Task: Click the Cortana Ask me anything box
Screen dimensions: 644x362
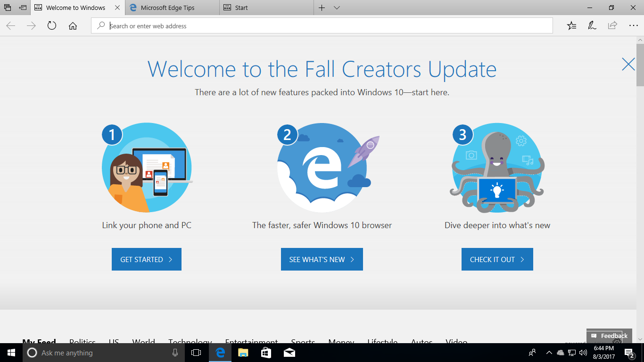Action: (104, 353)
